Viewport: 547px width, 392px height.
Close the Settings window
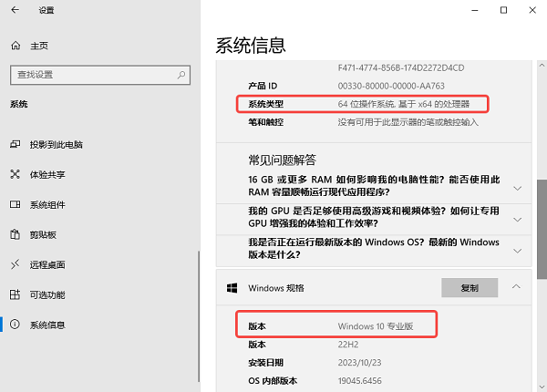(x=532, y=10)
